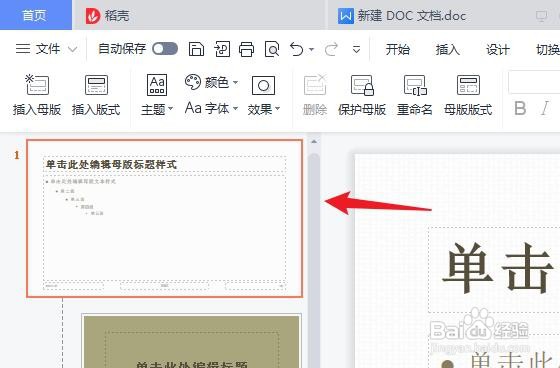The image size is (560, 368).
Task: Click the Print icon
Action: point(246,49)
